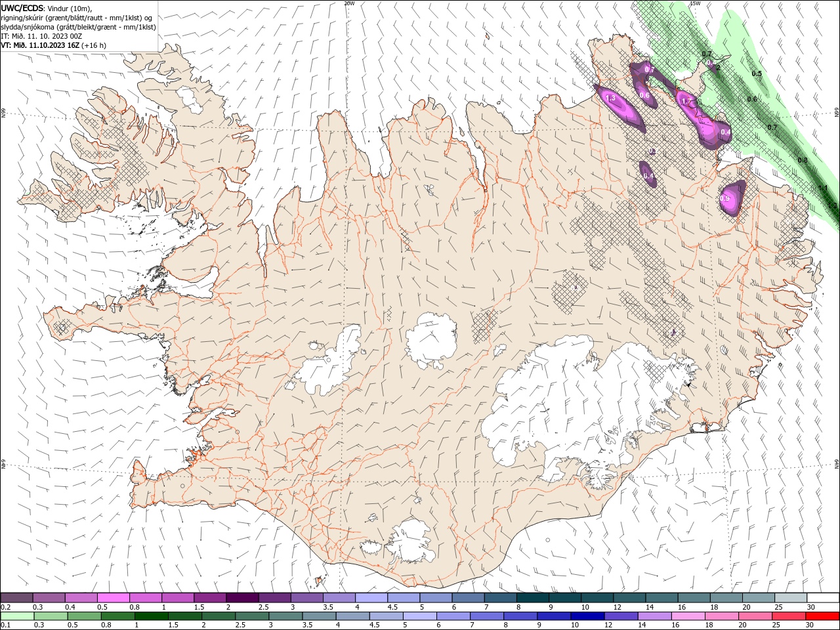Image resolution: width=840 pixels, height=630 pixels.
Task: Pick lower-row pale green swatch between 0.1 and 0.3
Action: [17, 616]
